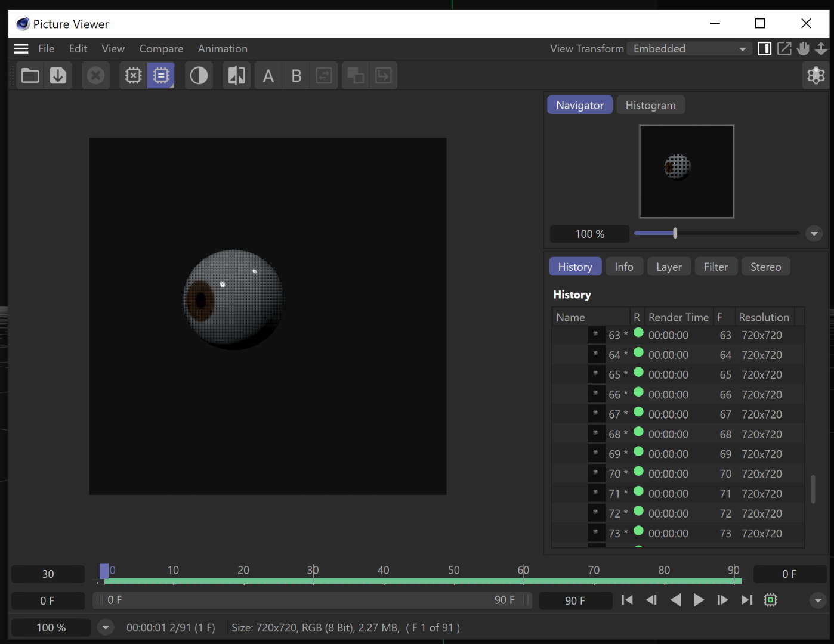The width and height of the screenshot is (834, 644).
Task: Toggle the black and white contrast icon
Action: [x=199, y=75]
